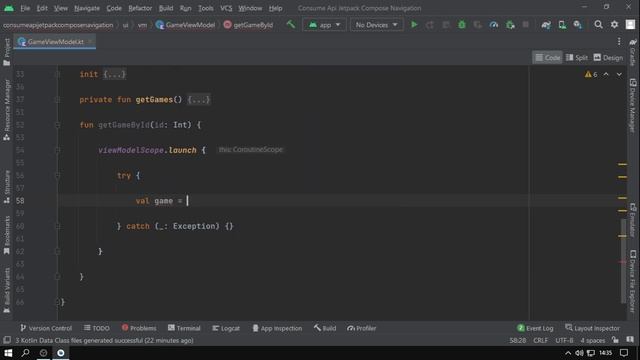Open the Layout Inspector panel
This screenshot has width=640, height=360.
tap(592, 328)
